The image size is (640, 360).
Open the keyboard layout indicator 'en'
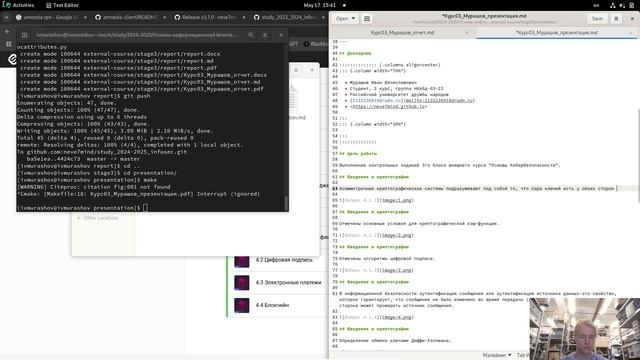[596, 5]
